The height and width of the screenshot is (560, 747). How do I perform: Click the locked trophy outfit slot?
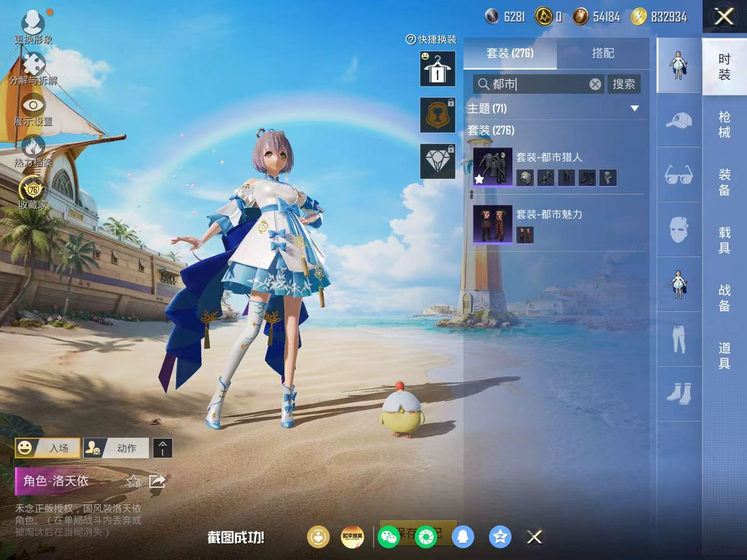[438, 115]
